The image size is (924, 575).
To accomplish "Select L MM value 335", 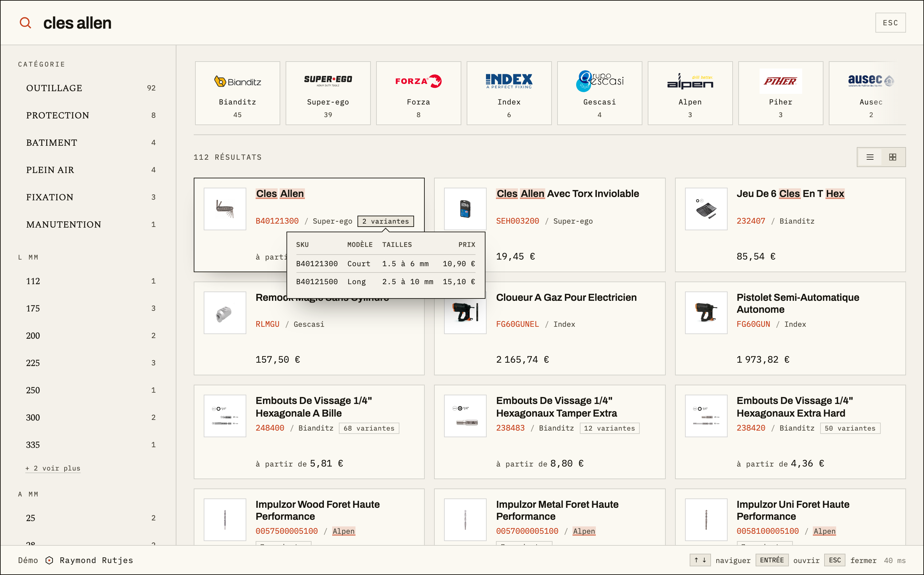I will (x=91, y=445).
